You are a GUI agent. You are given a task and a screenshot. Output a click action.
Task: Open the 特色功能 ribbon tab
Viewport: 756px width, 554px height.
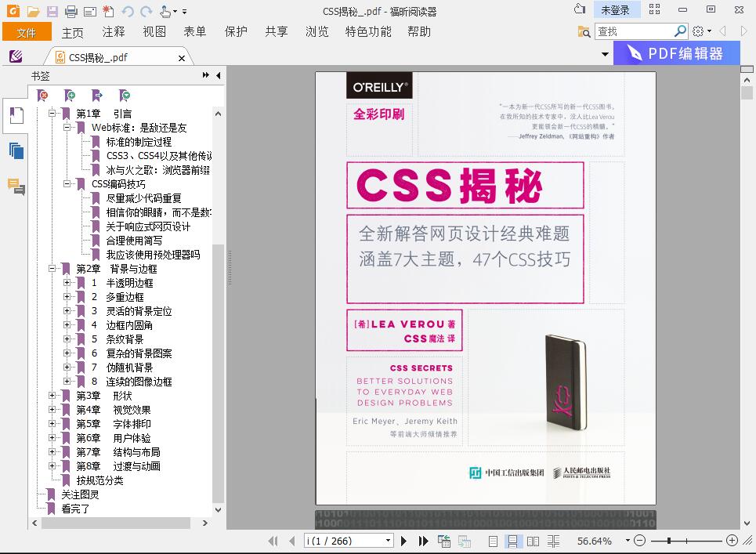[x=368, y=32]
